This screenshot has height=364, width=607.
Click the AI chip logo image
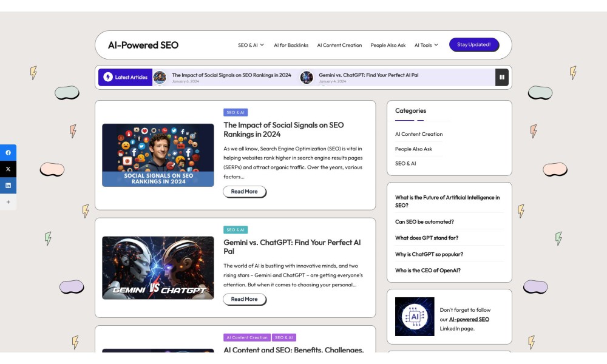[x=415, y=317]
